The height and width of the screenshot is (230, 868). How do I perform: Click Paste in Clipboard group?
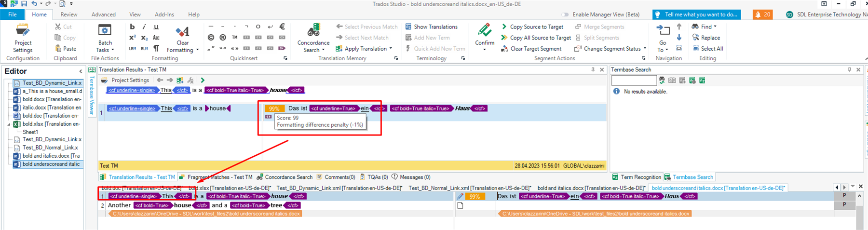pos(66,49)
